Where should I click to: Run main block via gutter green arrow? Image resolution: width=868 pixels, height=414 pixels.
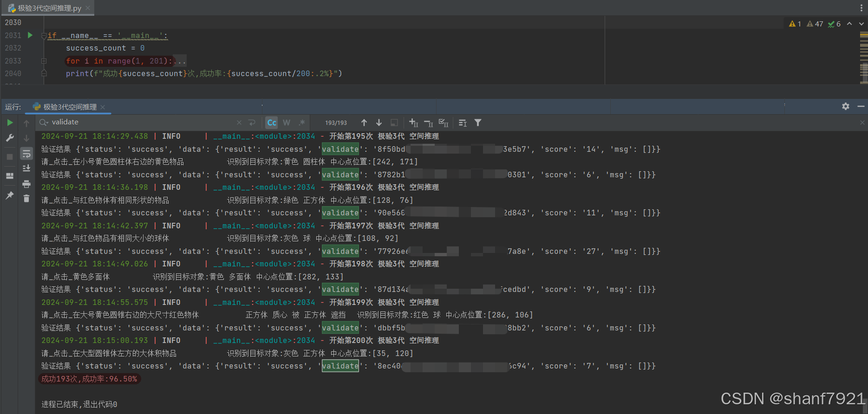[30, 35]
